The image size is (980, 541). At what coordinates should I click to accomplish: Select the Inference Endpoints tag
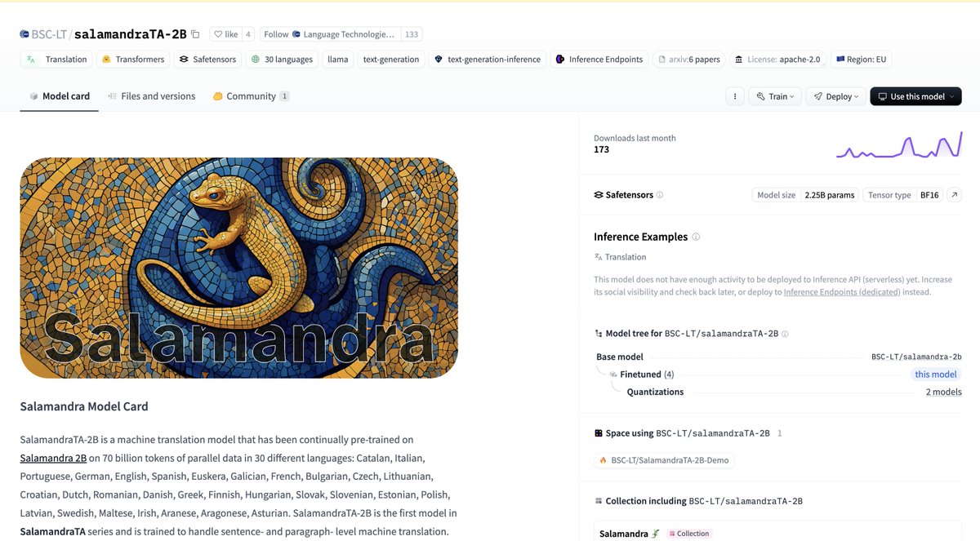coord(599,59)
